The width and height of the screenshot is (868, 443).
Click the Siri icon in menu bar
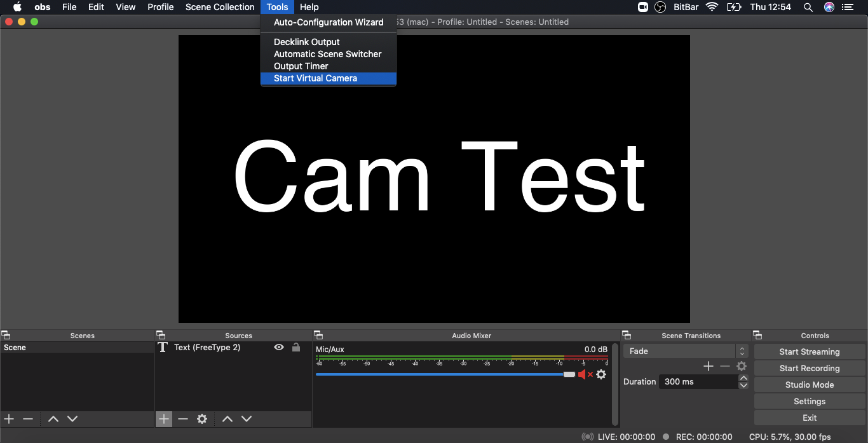[x=829, y=7]
